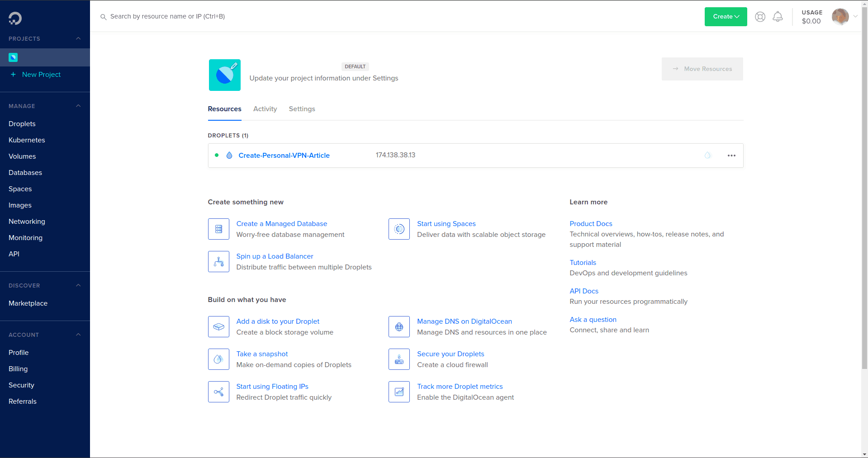Open Databases in the sidebar

tap(25, 173)
